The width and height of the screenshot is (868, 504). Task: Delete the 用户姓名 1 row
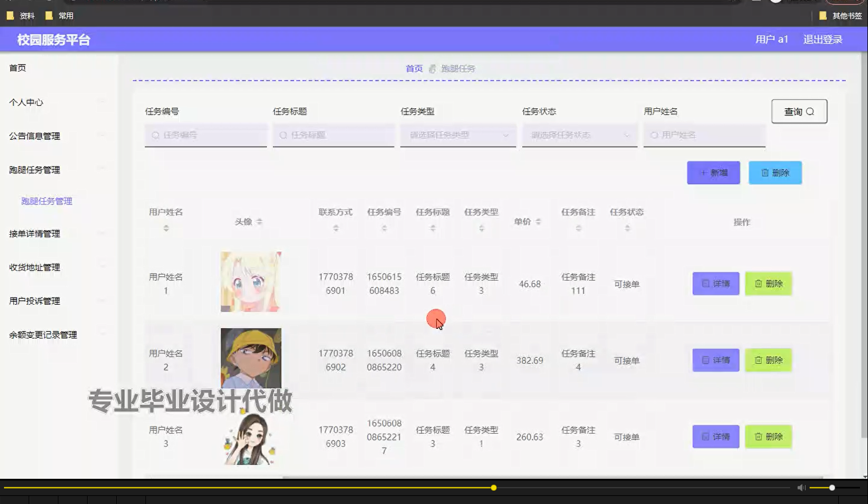click(x=768, y=283)
